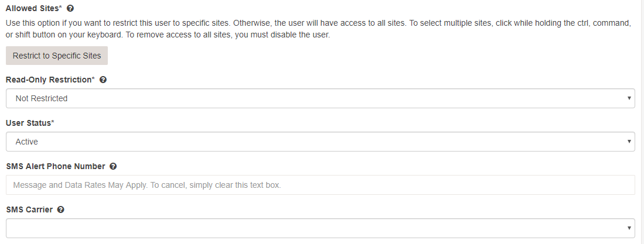
Task: Click the arrow of the Not Restricted select
Action: [x=629, y=98]
